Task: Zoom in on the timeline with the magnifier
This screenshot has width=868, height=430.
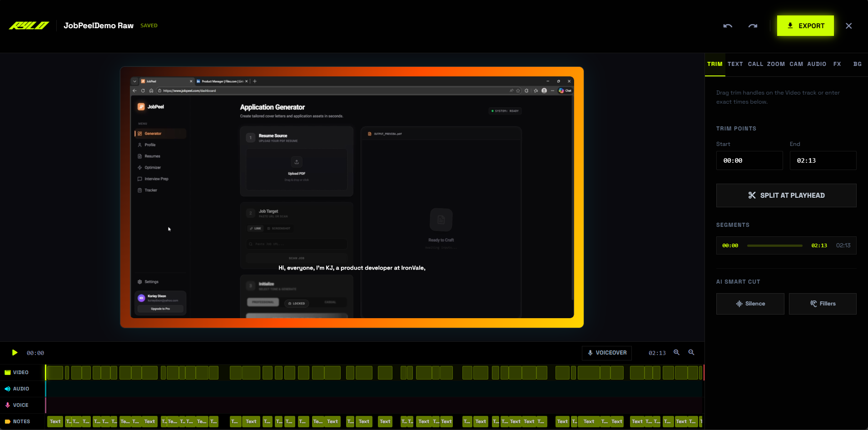Action: point(676,352)
